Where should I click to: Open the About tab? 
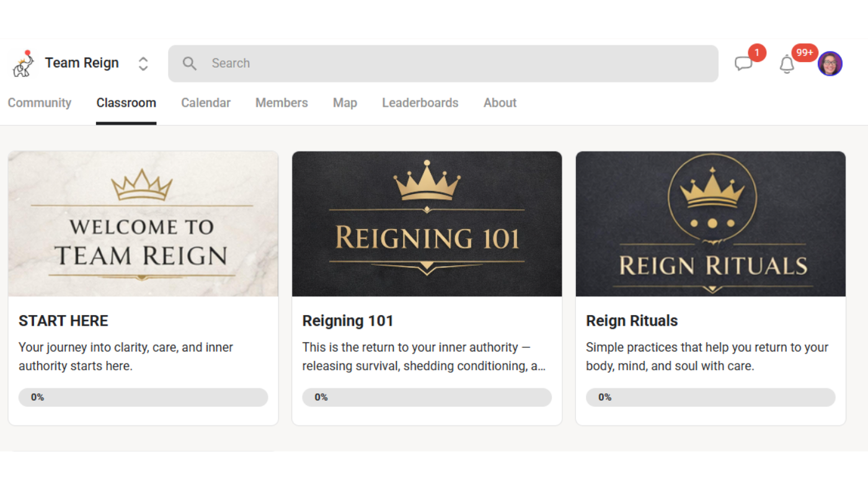(x=500, y=103)
